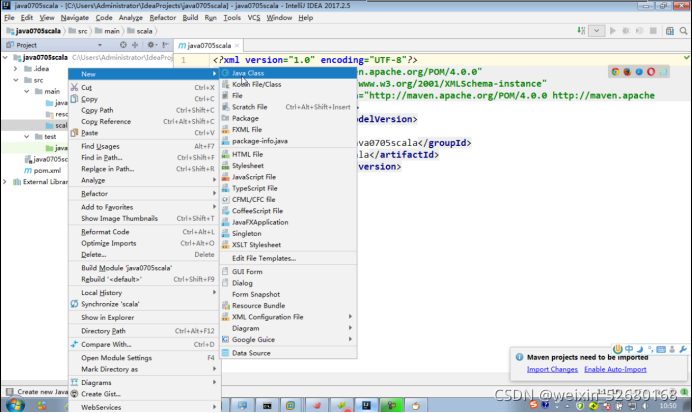Choose Scratch File in New submenu
Viewport: 692px width, 413px height.
[288, 107]
